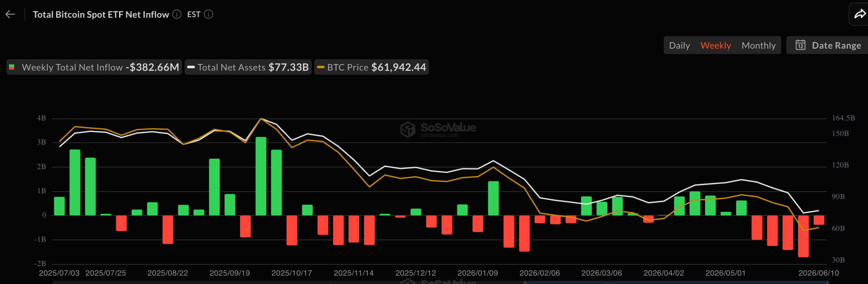Switch to Daily view
Screen dimensions: 868x284
pos(679,45)
